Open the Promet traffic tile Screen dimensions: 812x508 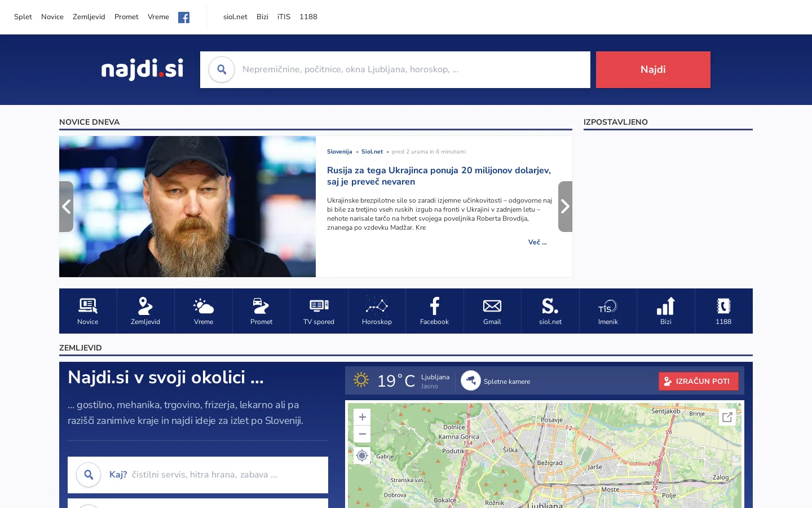click(261, 311)
